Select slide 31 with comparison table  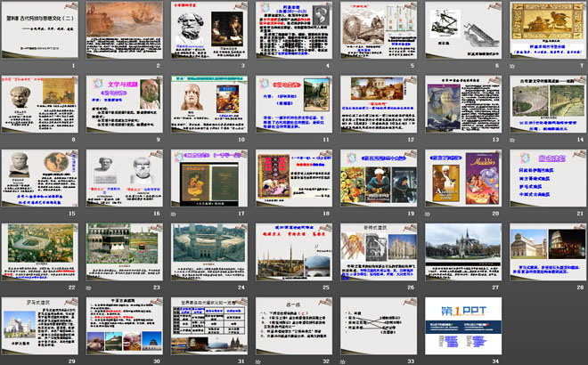(x=209, y=326)
